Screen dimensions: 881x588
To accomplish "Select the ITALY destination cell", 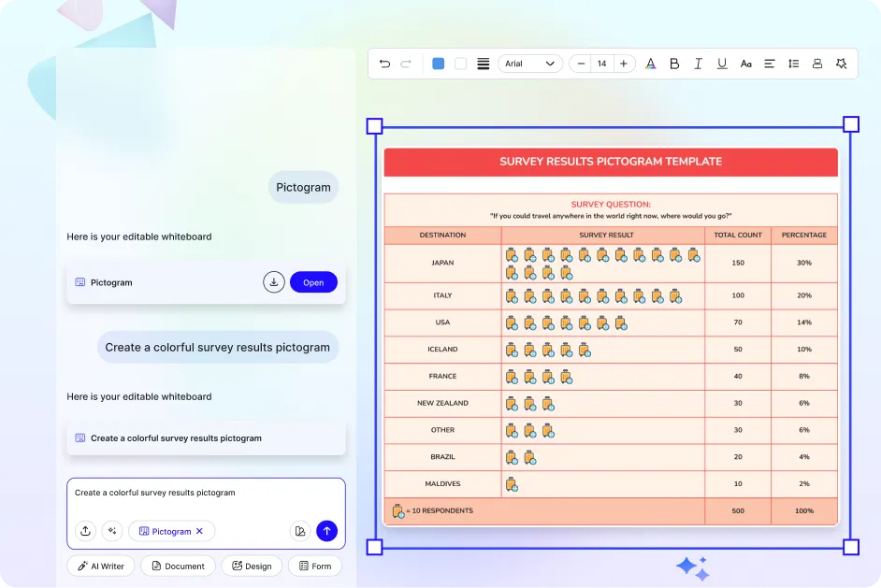I will point(442,295).
